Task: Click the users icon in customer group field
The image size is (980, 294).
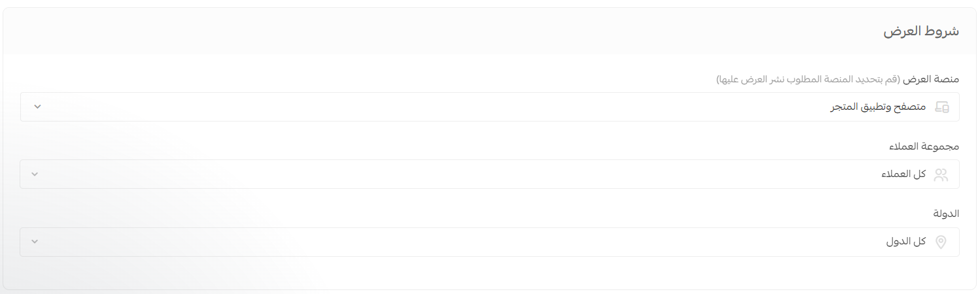Action: (941, 174)
